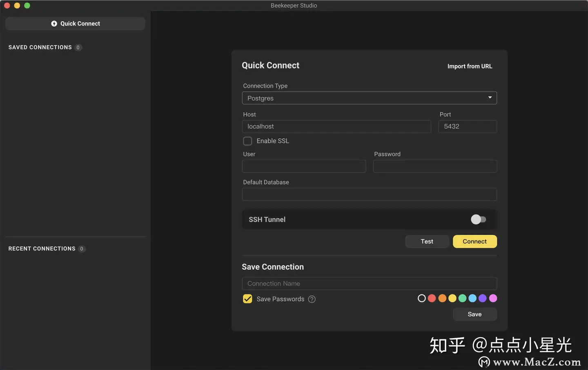This screenshot has width=588, height=370.
Task: Uncheck the Save Passwords checkbox
Action: coord(247,299)
